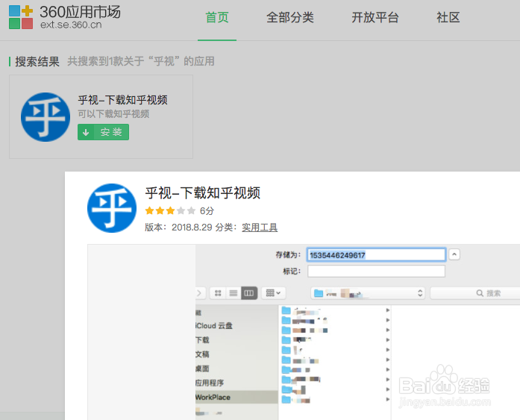Expand the first folder's arrow
Image resolution: width=520 pixels, height=420 pixels.
(388, 310)
